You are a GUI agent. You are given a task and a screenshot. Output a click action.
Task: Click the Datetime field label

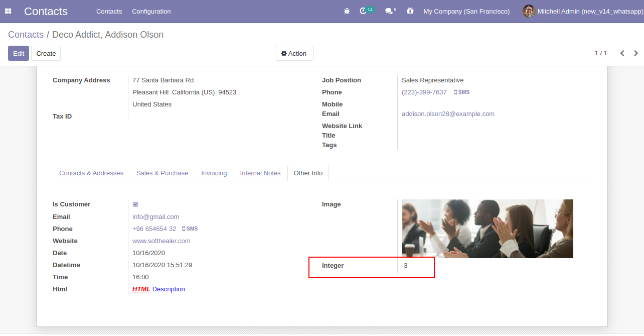(x=66, y=265)
